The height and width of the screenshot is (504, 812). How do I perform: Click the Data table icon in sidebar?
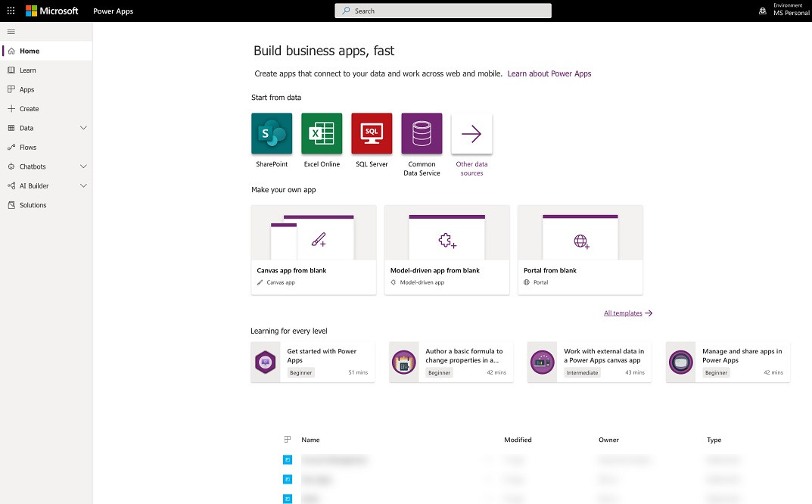tap(11, 128)
